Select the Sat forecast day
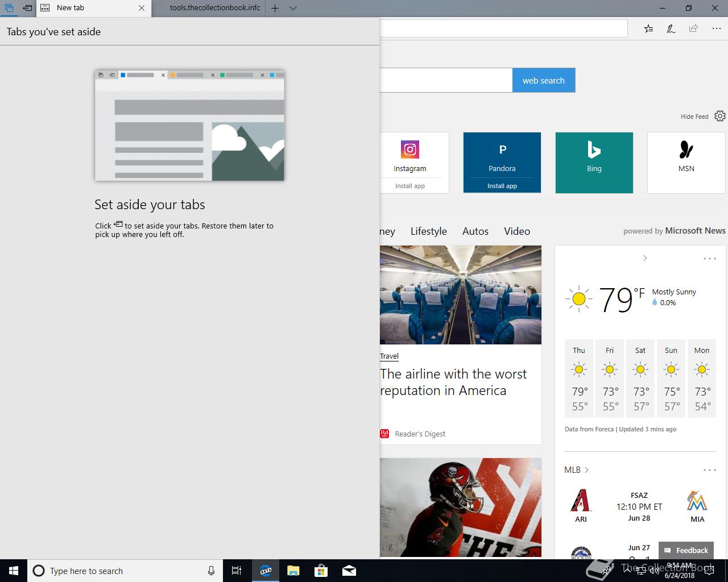Viewport: 728px width, 582px height. tap(640, 378)
